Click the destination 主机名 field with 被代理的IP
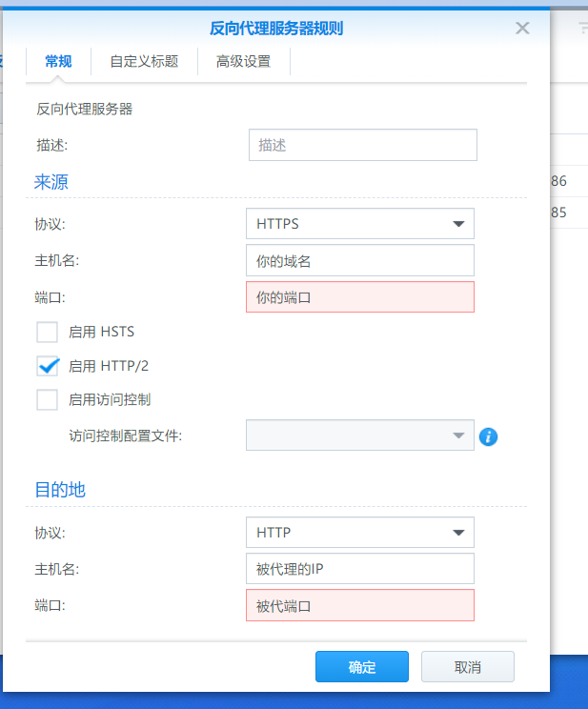This screenshot has height=709, width=588. click(x=359, y=569)
